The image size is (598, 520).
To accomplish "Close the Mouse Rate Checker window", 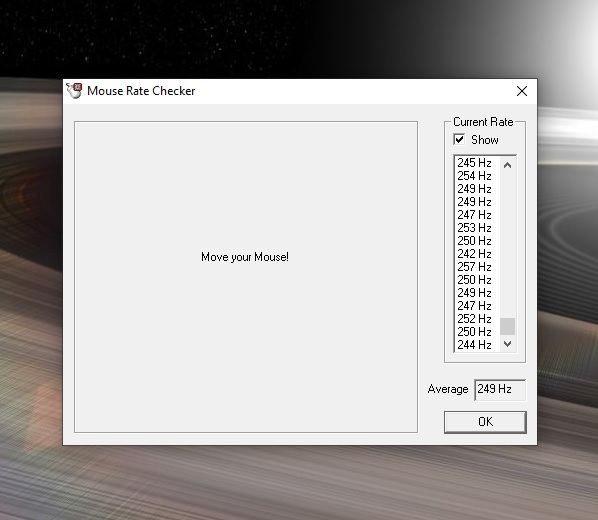I will (522, 91).
